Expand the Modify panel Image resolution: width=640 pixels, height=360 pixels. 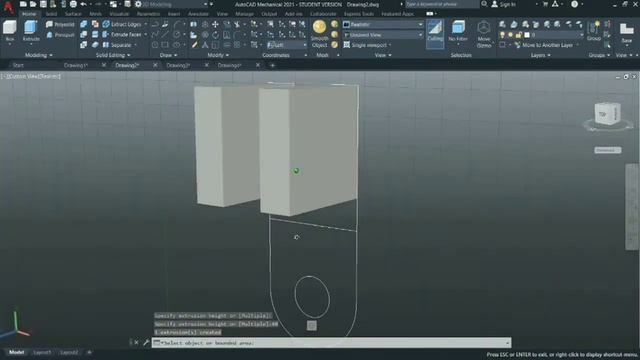tap(218, 55)
